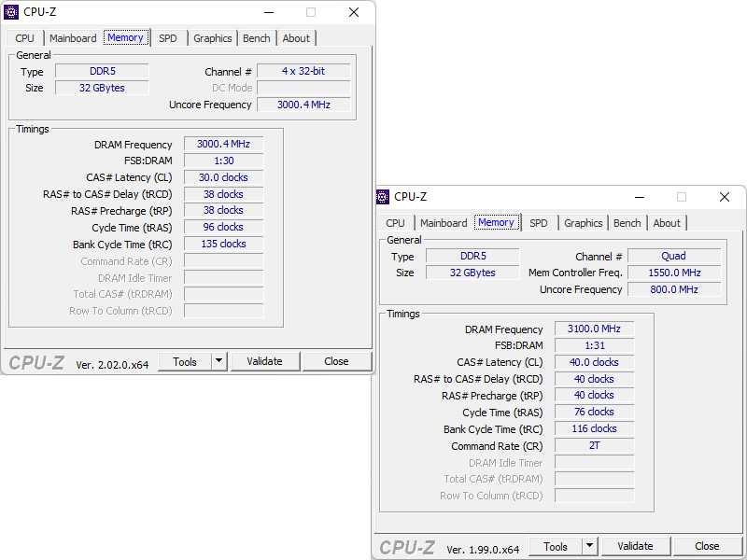Screen dimensions: 747x560
Task: Show the About tab in the 2.02.0 window
Action: pos(296,38)
